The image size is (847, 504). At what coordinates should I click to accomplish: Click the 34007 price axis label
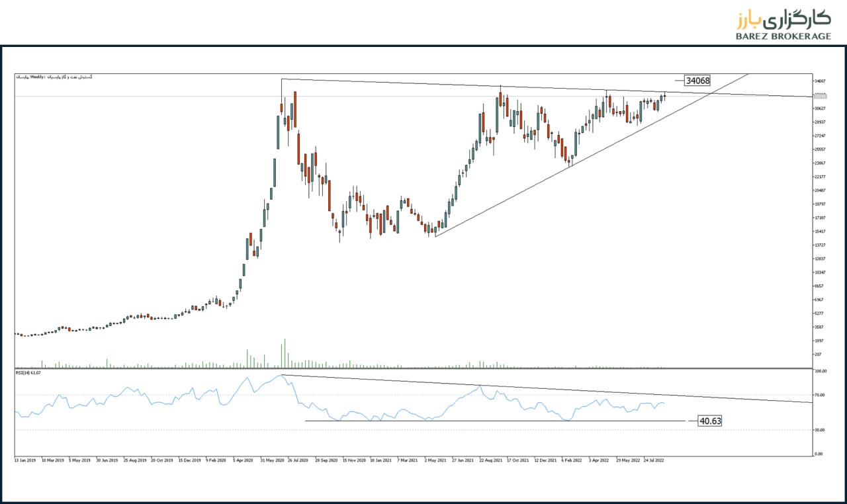tap(821, 81)
